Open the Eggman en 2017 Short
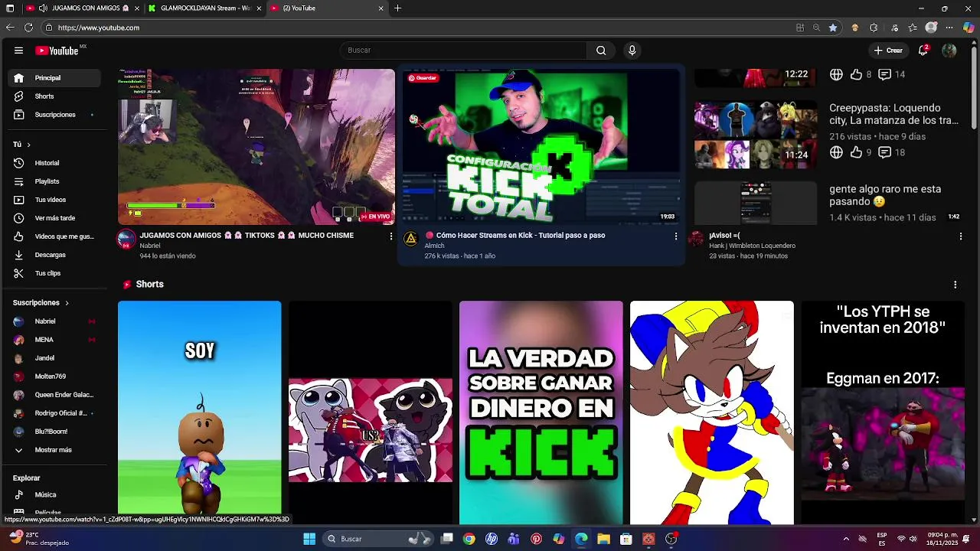 882,412
